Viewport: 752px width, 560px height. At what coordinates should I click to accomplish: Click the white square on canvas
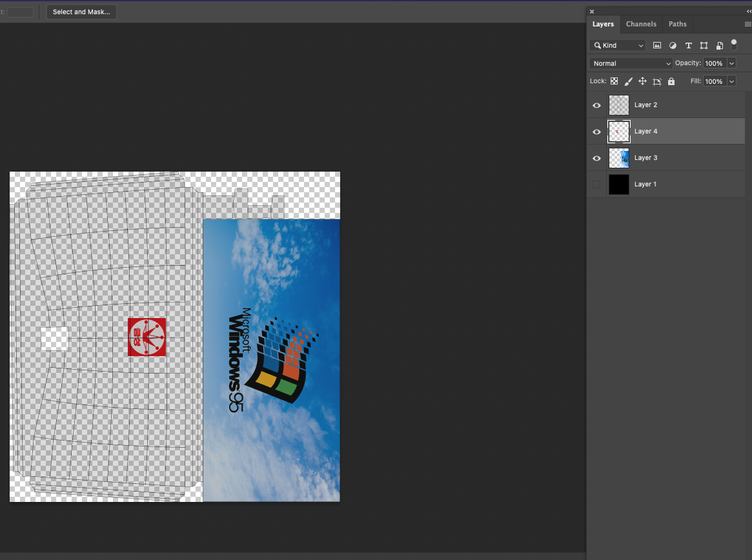coord(55,339)
